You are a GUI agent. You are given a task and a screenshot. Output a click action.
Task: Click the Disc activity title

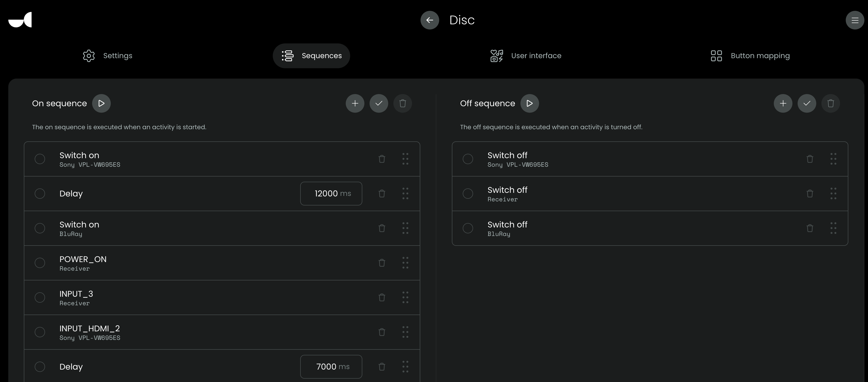pyautogui.click(x=462, y=20)
